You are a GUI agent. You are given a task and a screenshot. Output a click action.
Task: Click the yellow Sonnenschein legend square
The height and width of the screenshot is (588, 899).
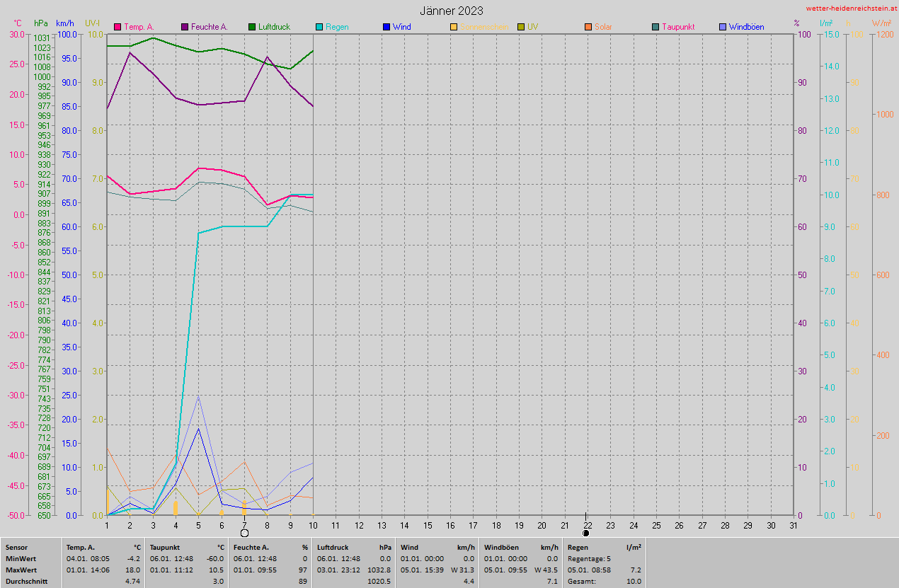(454, 28)
